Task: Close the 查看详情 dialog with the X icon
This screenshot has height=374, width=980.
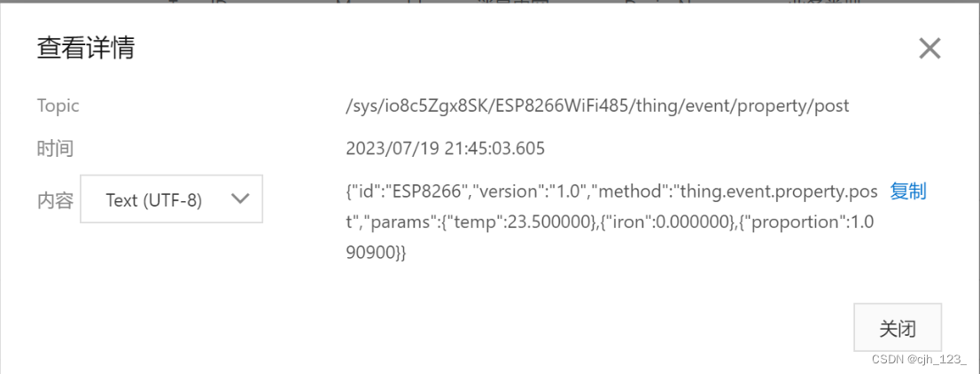Action: 929,48
